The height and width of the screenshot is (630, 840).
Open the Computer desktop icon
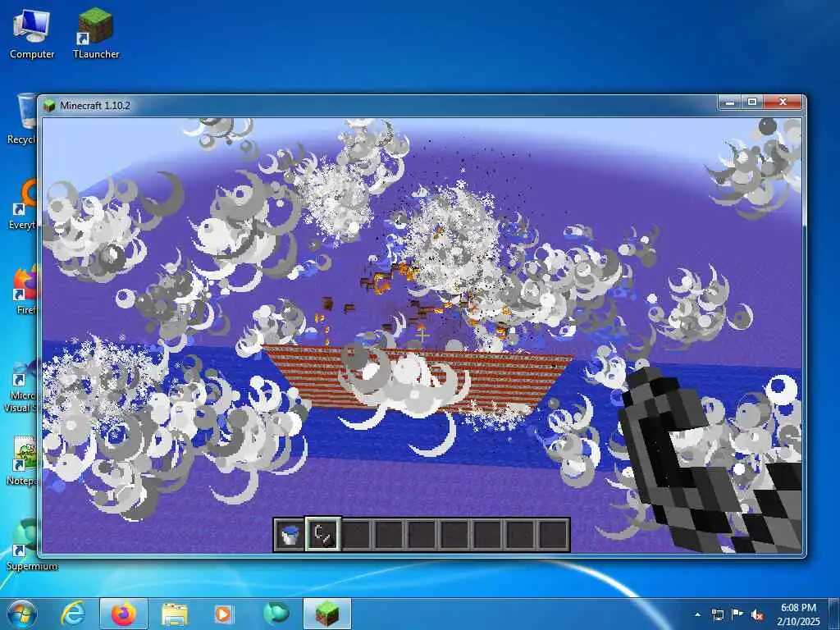pyautogui.click(x=32, y=33)
